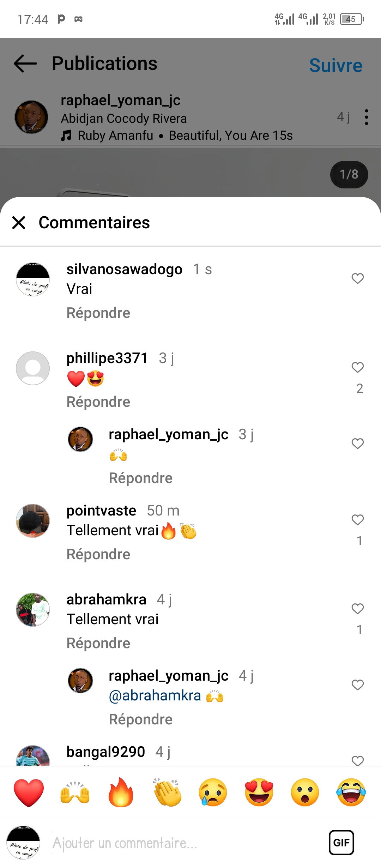Image resolution: width=381 pixels, height=868 pixels.
Task: Tap the back arrow beside Publications
Action: tap(25, 64)
